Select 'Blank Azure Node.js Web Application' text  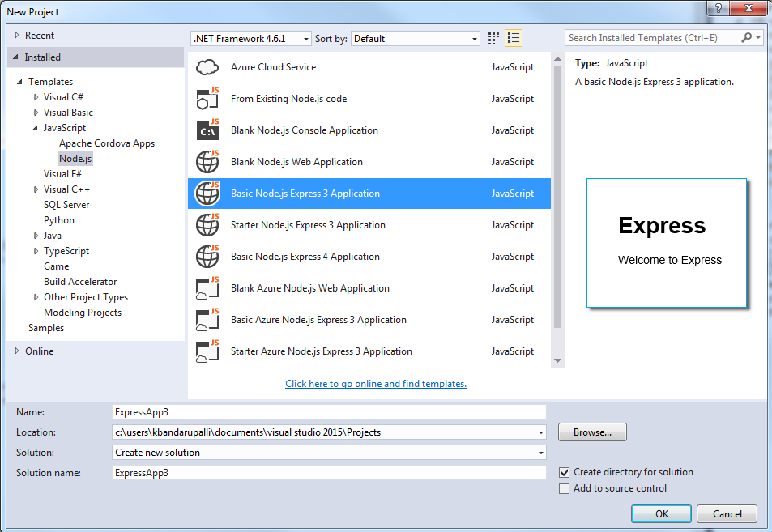pos(310,288)
